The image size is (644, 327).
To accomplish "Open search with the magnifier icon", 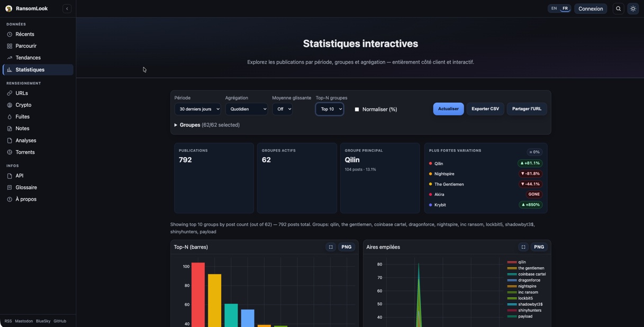I will [x=618, y=8].
